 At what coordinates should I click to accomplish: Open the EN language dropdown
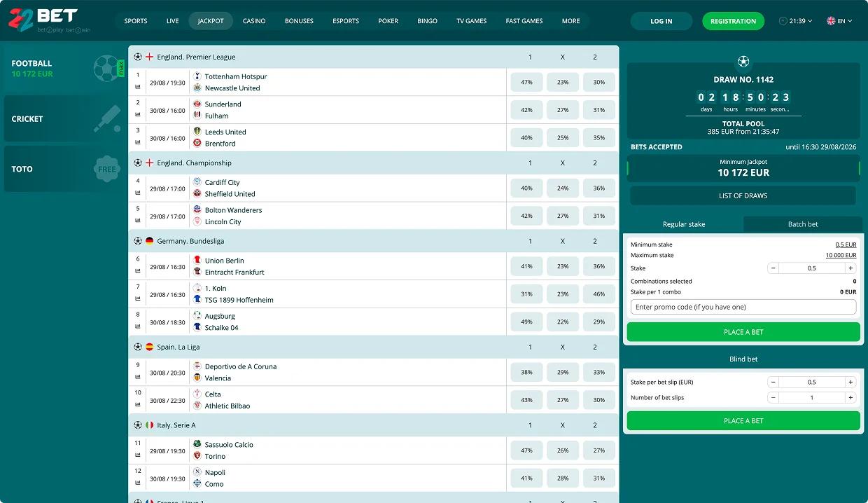pos(839,21)
